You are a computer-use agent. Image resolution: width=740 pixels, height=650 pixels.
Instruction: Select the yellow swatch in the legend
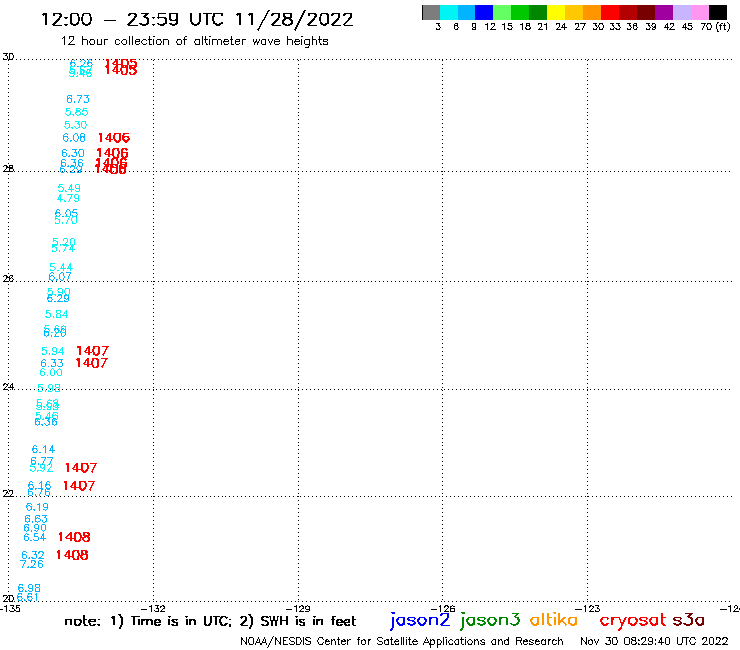click(x=556, y=12)
